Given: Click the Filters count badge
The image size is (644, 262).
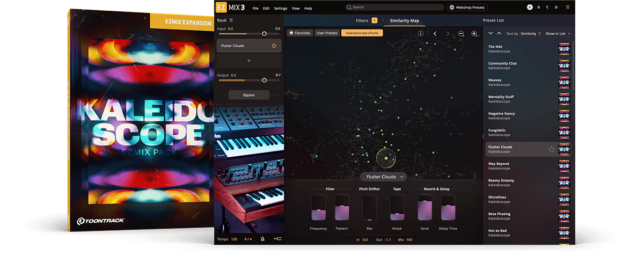Looking at the screenshot, I should click(x=374, y=20).
